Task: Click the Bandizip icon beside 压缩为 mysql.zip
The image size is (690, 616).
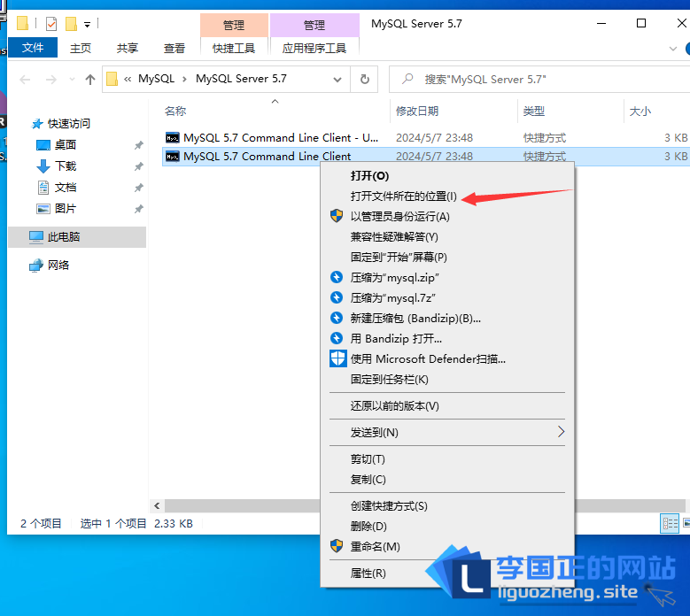Action: (x=337, y=277)
